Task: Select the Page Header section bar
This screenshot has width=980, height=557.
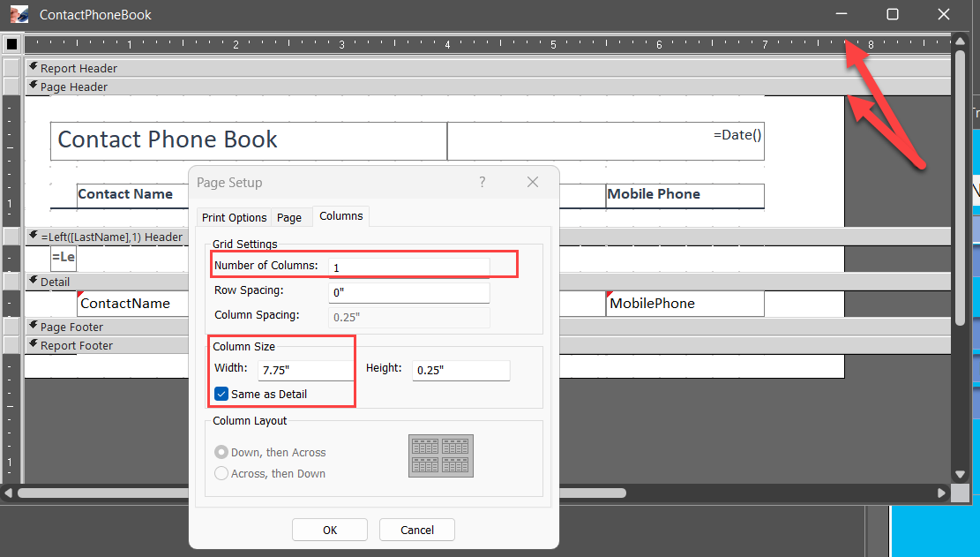Action: 488,87
